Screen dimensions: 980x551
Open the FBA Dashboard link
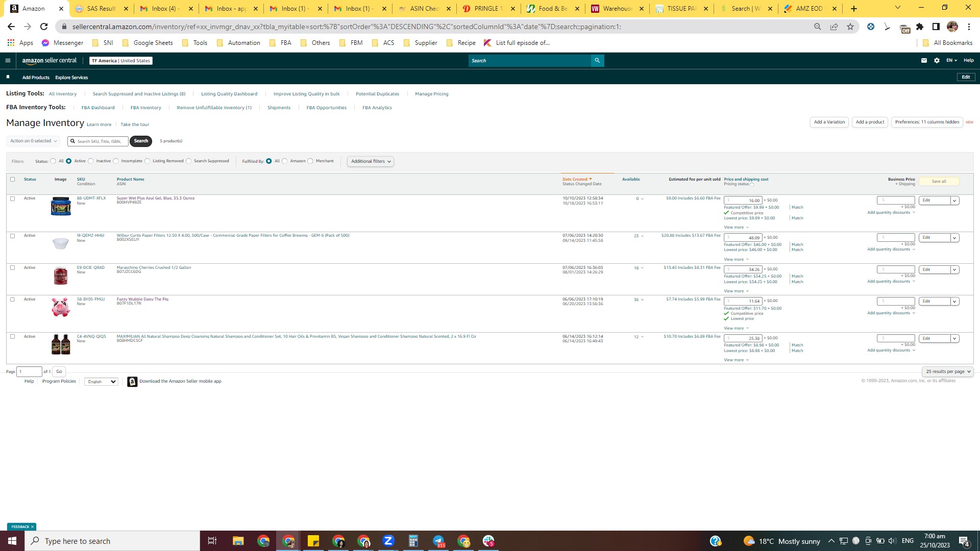(98, 108)
